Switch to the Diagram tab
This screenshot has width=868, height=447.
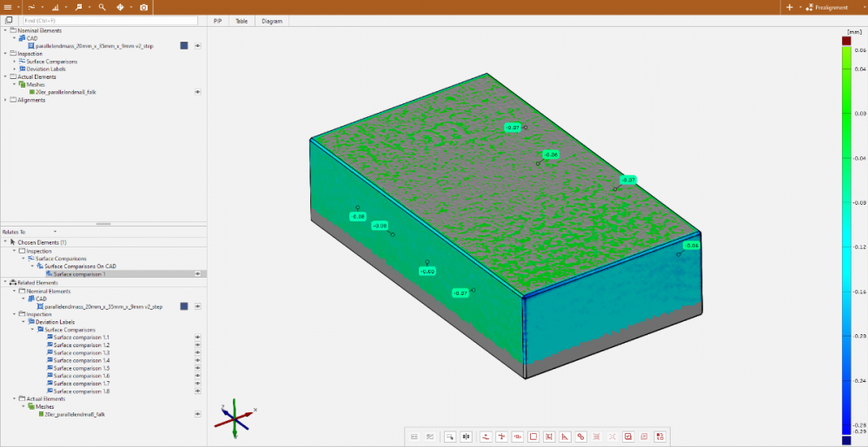click(271, 21)
